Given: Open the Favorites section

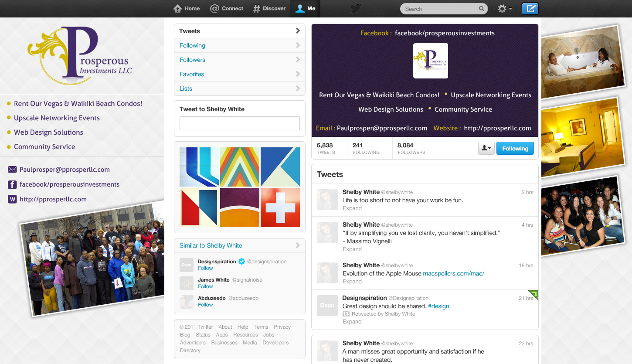Looking at the screenshot, I should [192, 74].
